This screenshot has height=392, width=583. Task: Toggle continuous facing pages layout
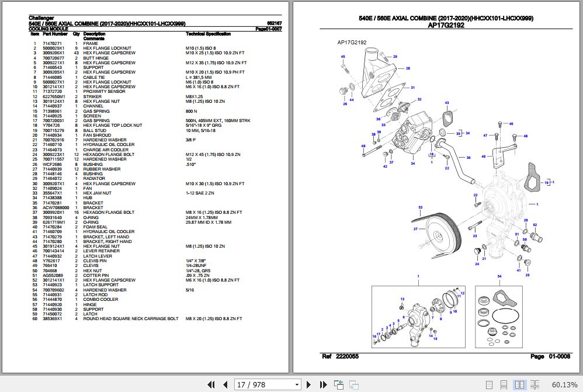pyautogui.click(x=535, y=384)
